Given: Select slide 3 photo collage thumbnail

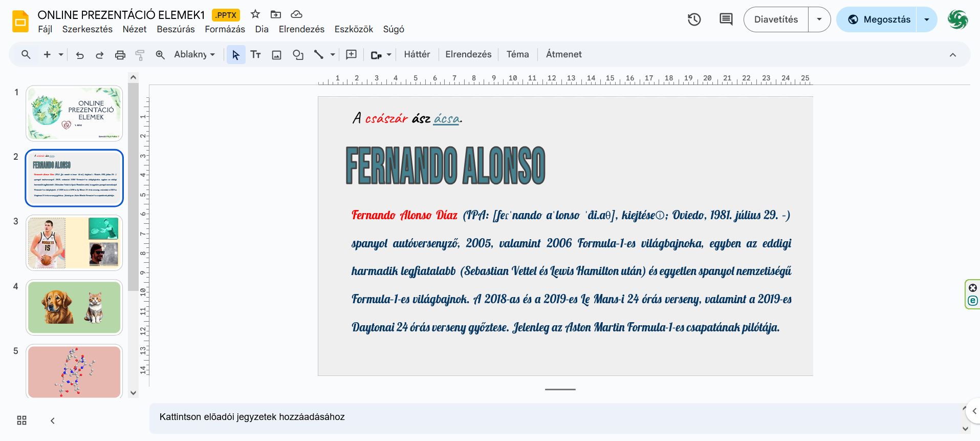Looking at the screenshot, I should 74,242.
